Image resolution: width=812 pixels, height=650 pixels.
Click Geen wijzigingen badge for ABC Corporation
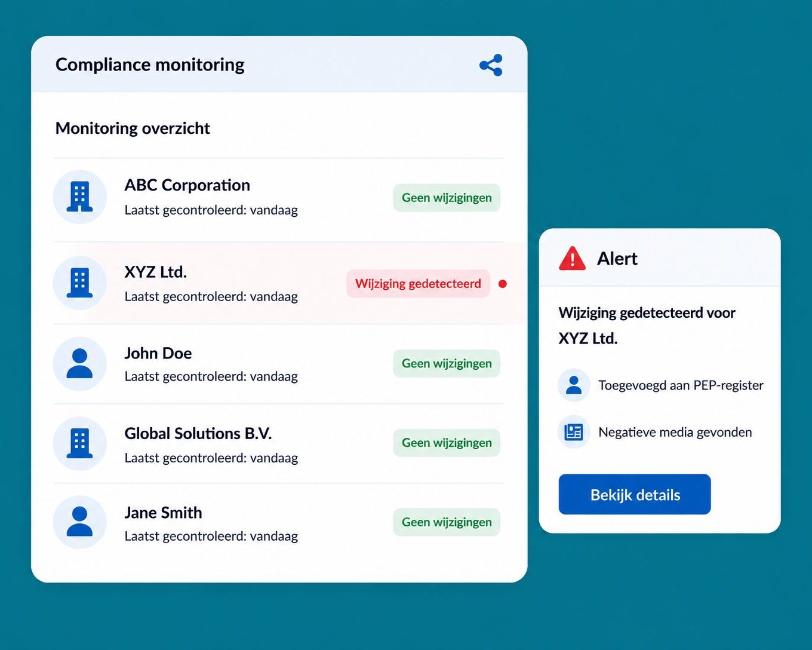tap(447, 198)
